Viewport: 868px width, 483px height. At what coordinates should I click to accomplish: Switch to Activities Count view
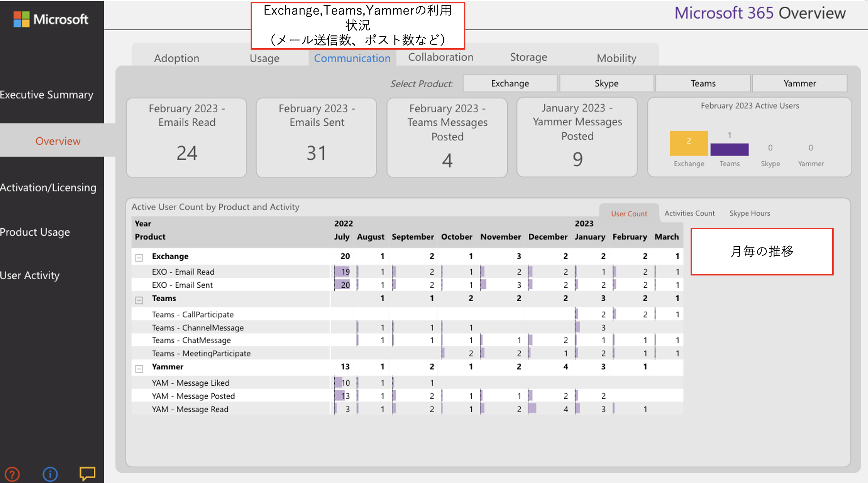pos(689,213)
